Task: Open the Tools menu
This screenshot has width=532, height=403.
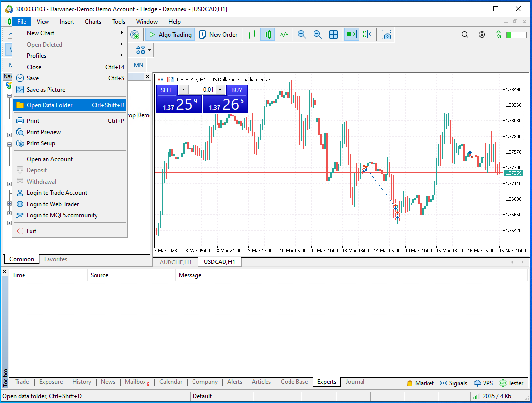Action: pos(119,22)
